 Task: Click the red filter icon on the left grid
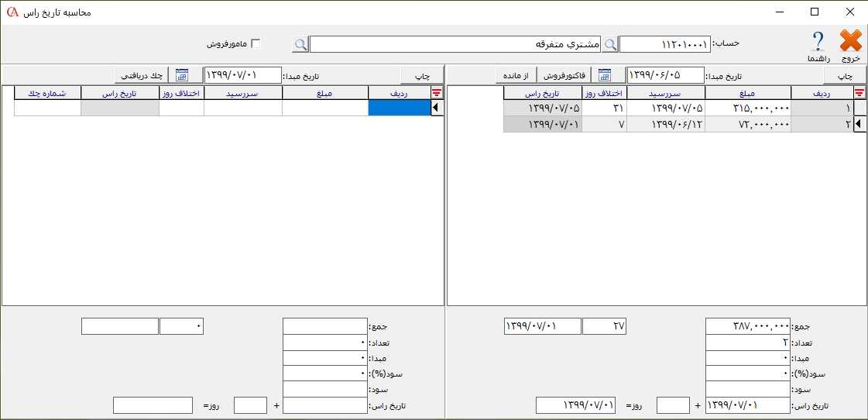coord(436,93)
